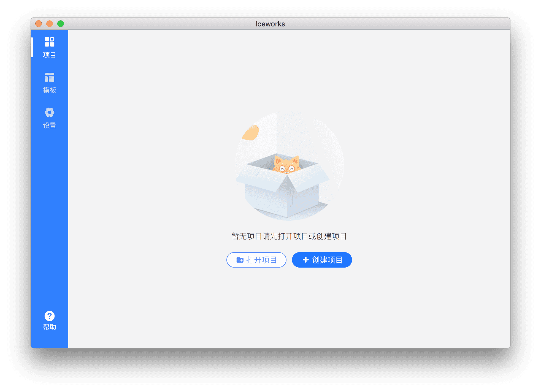Close the Iceworks window with red button
Image resolution: width=541 pixels, height=392 pixels.
point(39,24)
